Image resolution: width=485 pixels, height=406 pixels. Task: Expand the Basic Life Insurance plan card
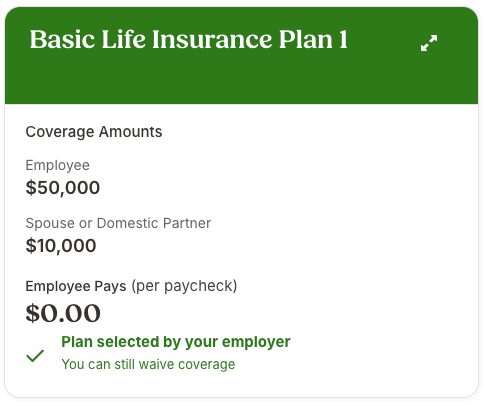coord(429,43)
